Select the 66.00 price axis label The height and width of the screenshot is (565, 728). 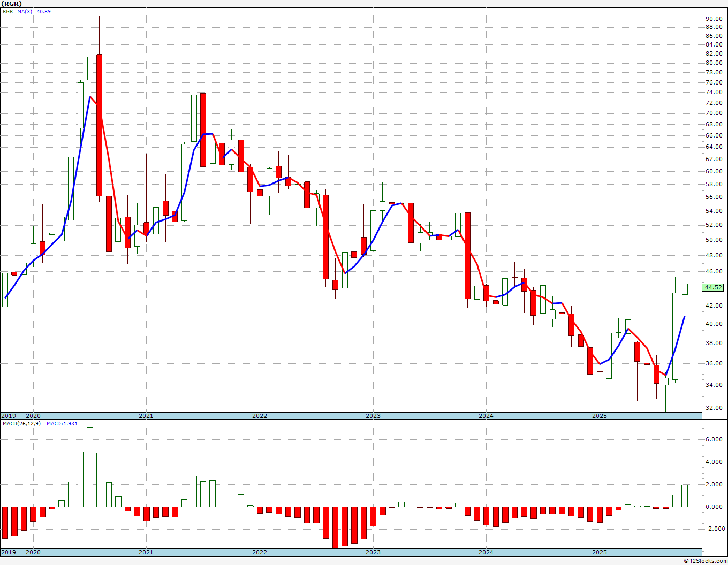pos(714,135)
